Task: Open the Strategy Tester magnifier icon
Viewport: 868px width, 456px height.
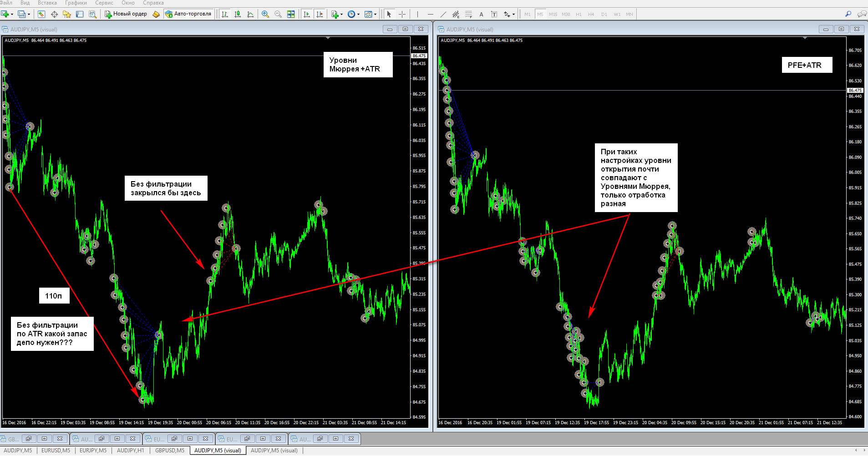Action: coord(92,14)
